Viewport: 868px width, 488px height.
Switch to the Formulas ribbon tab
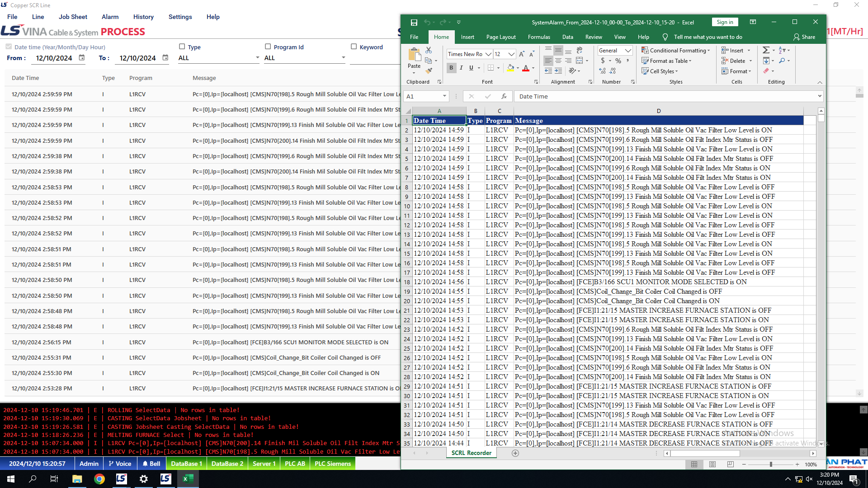point(539,37)
